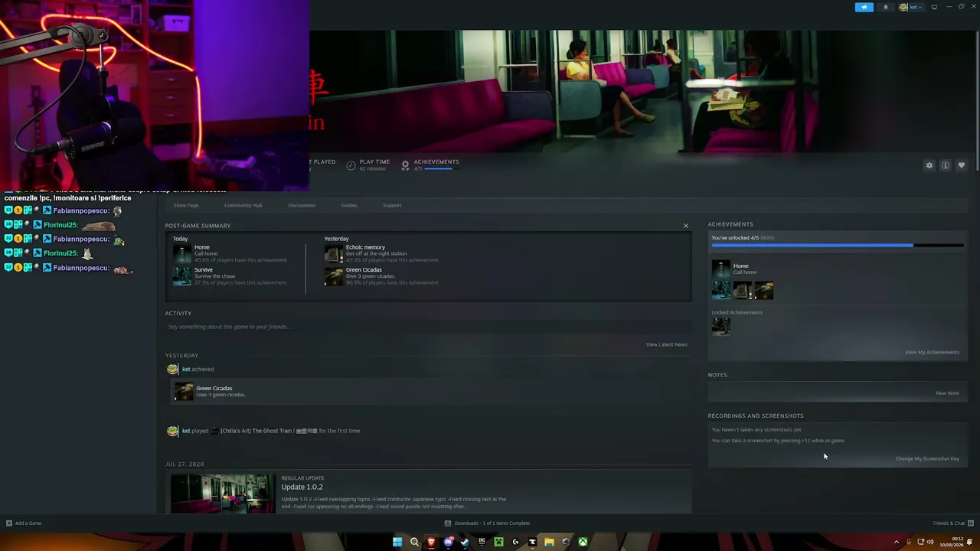Screen dimensions: 980x551
Task: Go to the Discussions tab
Action: click(302, 205)
